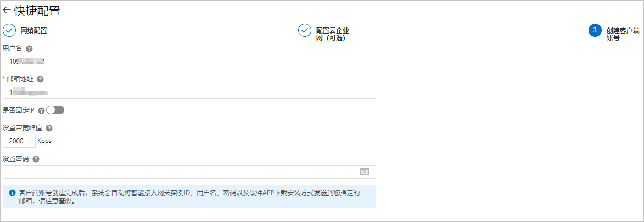Screen dimensions: 644x222
Task: Open help tooltip next to 邮箱地址
Action: pos(40,79)
